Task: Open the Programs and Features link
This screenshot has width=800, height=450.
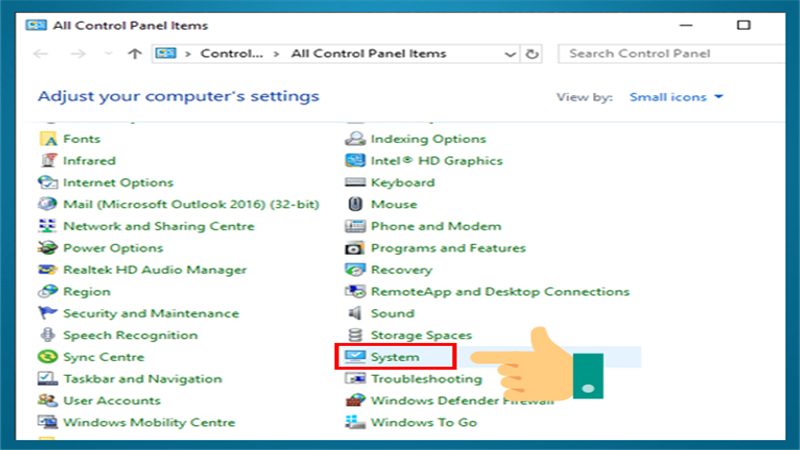Action: (448, 248)
